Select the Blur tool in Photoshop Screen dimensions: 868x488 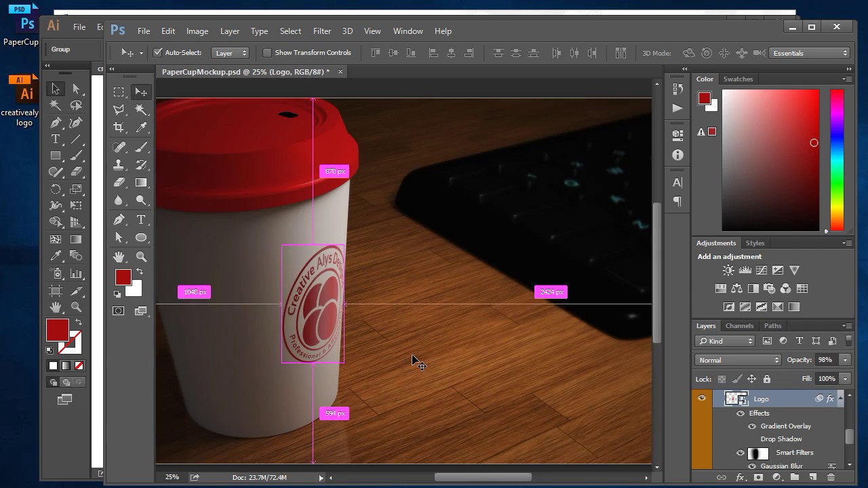119,201
